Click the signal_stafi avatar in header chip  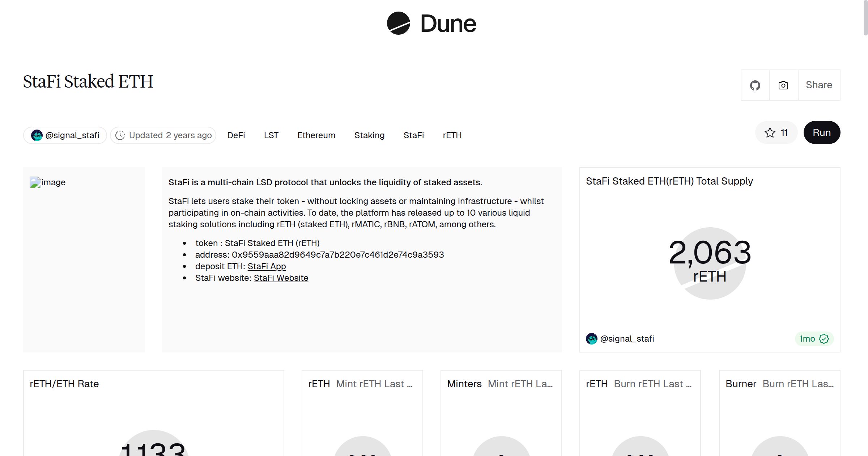[x=37, y=135]
